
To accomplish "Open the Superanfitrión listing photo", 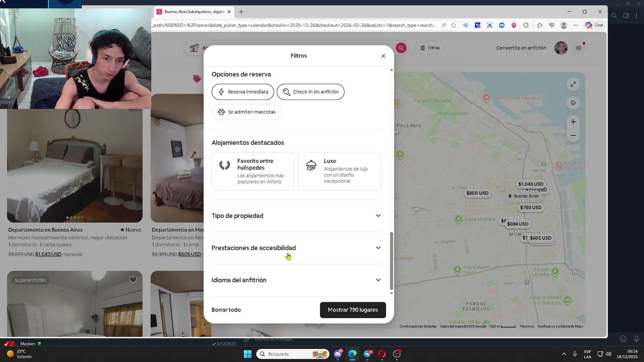I will 74,304.
